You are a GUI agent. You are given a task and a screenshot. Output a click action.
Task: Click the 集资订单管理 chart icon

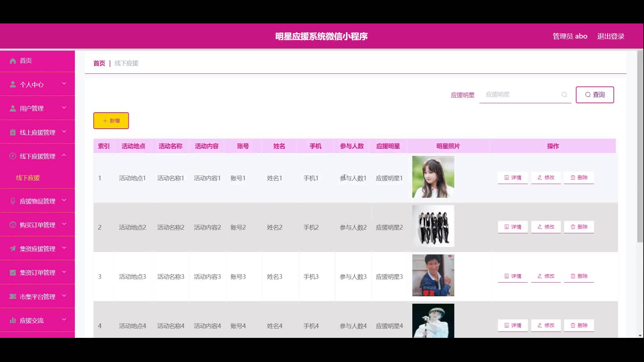[x=13, y=273]
